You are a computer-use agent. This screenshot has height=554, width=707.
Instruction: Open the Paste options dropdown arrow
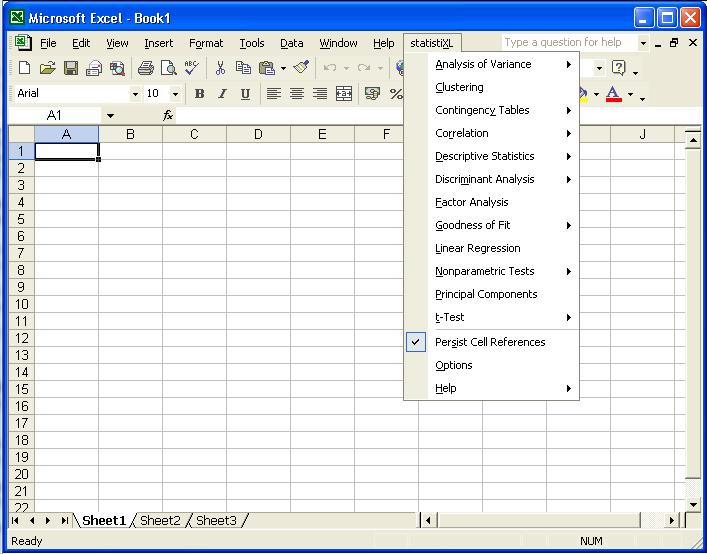click(283, 69)
